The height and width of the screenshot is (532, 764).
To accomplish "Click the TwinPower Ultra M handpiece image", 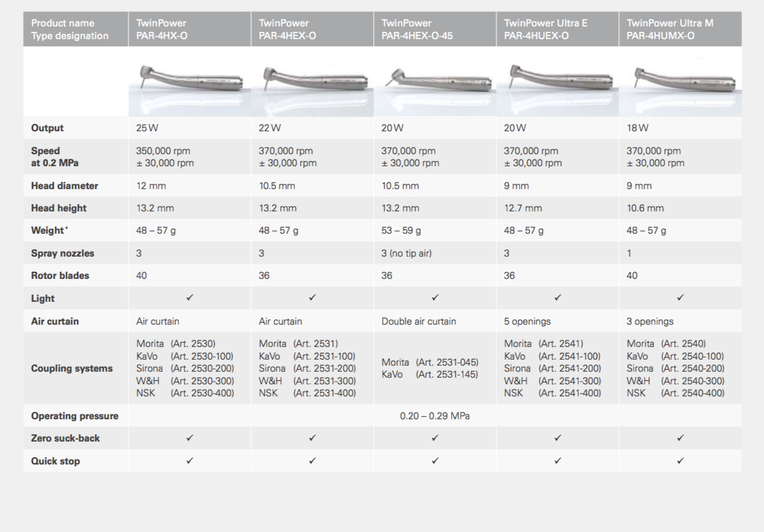I will pyautogui.click(x=681, y=80).
